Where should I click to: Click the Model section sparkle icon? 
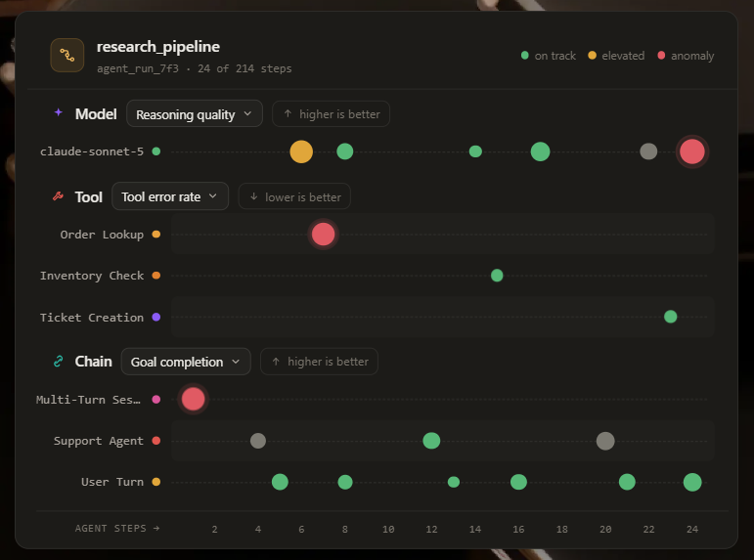pyautogui.click(x=58, y=112)
